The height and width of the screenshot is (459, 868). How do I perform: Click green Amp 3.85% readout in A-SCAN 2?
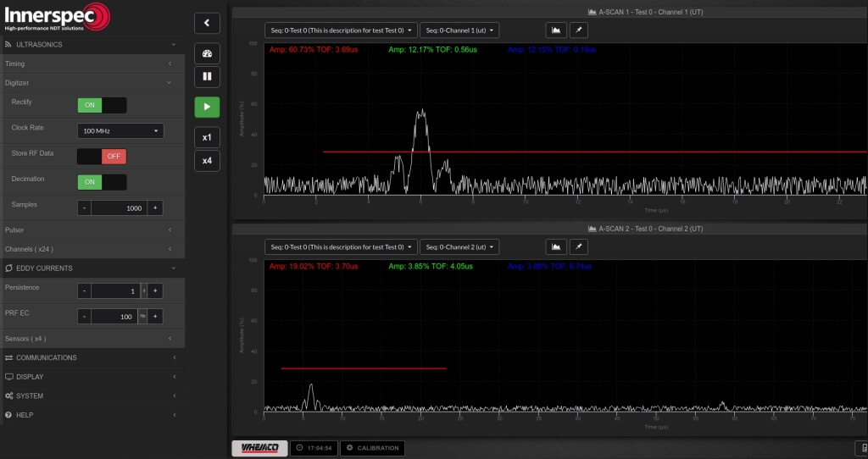click(430, 267)
